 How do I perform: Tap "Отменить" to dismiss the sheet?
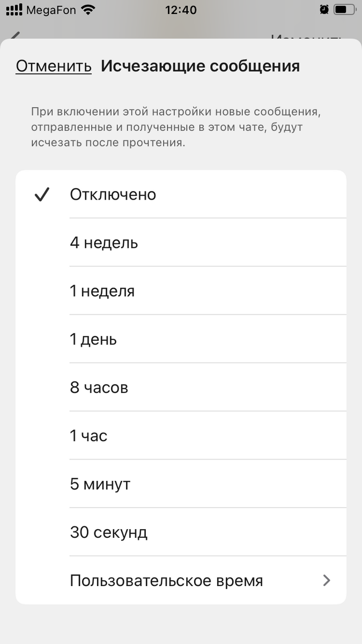54,65
